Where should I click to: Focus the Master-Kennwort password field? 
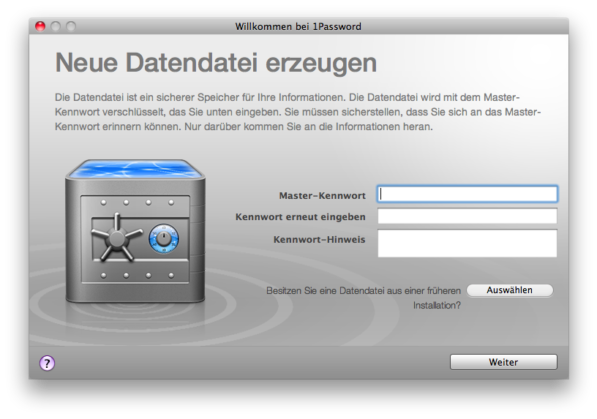(x=467, y=194)
